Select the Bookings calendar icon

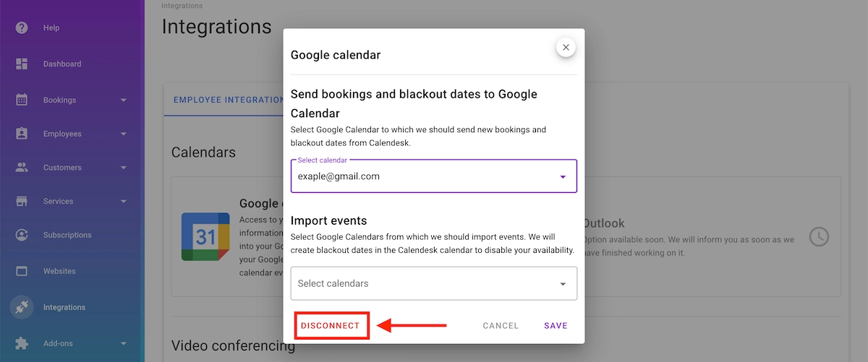(x=22, y=100)
